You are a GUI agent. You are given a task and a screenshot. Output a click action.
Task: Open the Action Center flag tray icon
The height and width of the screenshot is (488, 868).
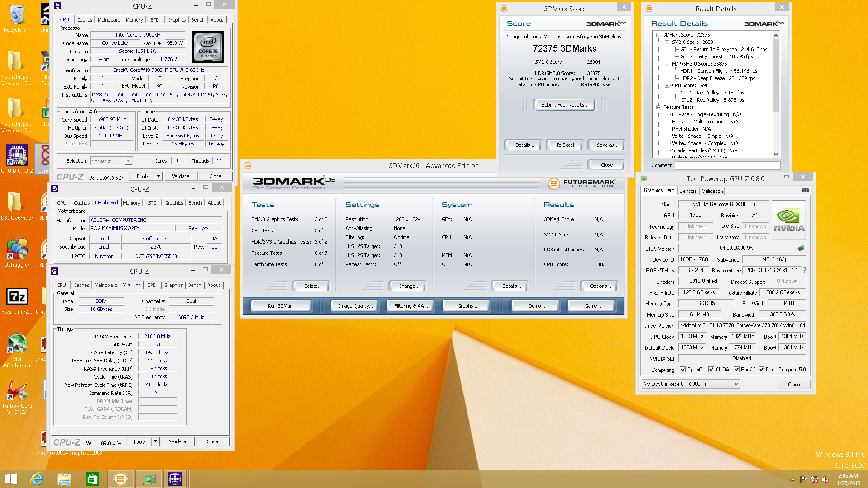tap(803, 479)
